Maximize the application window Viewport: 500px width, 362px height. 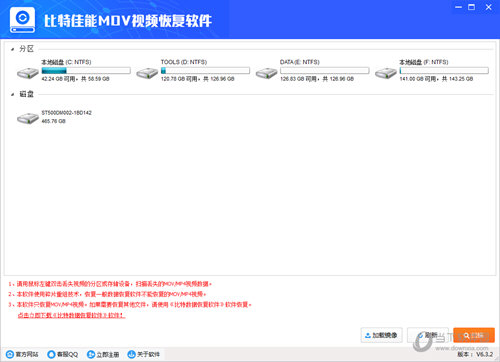(471, 7)
